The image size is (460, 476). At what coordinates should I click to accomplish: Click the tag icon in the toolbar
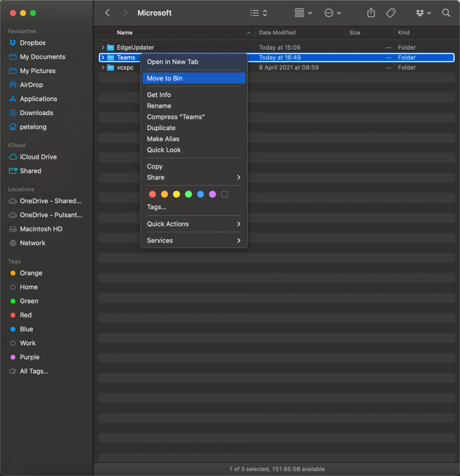(x=391, y=13)
